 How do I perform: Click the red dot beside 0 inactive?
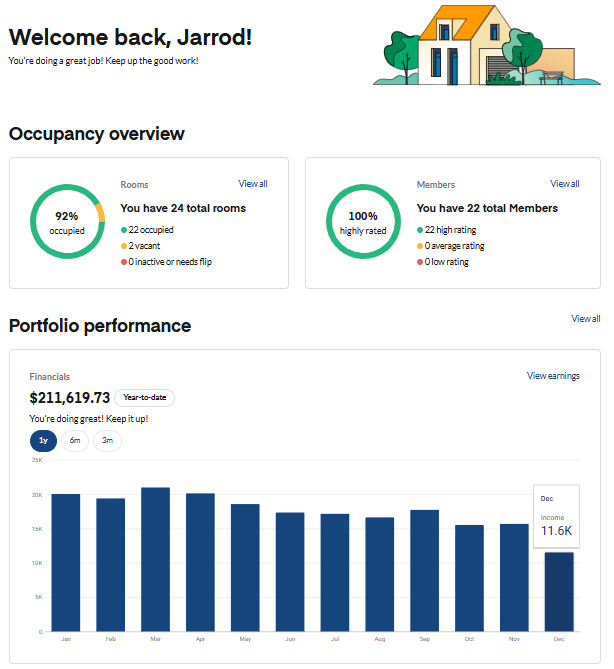click(x=123, y=262)
